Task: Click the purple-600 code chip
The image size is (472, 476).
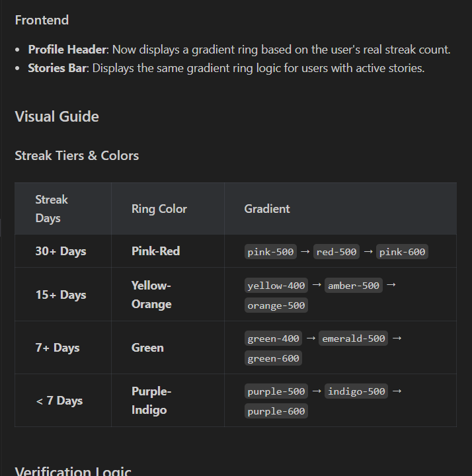Action: 276,411
